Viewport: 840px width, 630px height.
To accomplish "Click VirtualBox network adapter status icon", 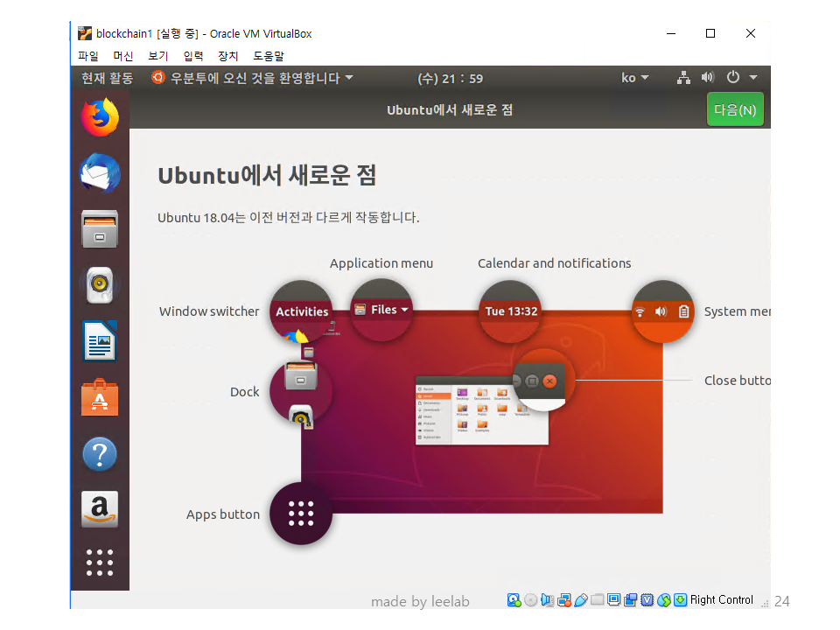I will coord(564,600).
